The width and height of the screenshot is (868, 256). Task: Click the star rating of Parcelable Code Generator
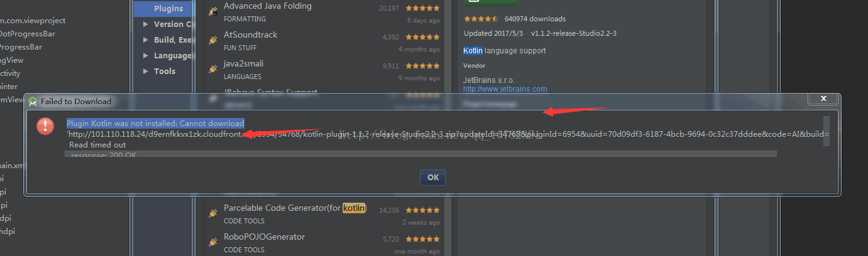tap(423, 210)
